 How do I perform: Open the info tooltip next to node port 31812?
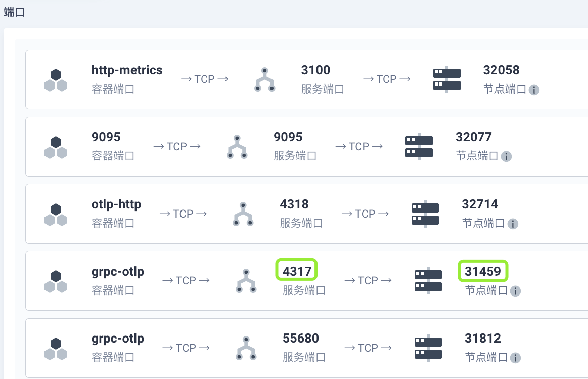coord(516,358)
